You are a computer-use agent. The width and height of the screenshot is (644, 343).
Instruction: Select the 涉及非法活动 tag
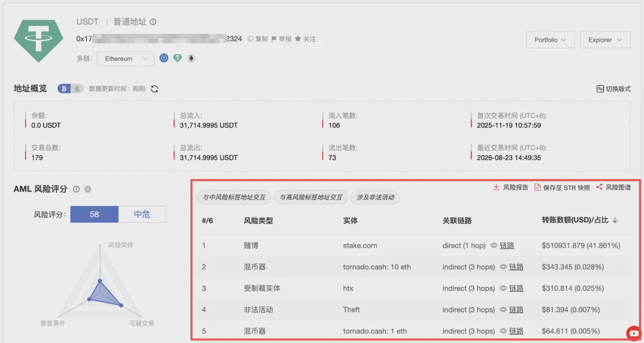375,197
